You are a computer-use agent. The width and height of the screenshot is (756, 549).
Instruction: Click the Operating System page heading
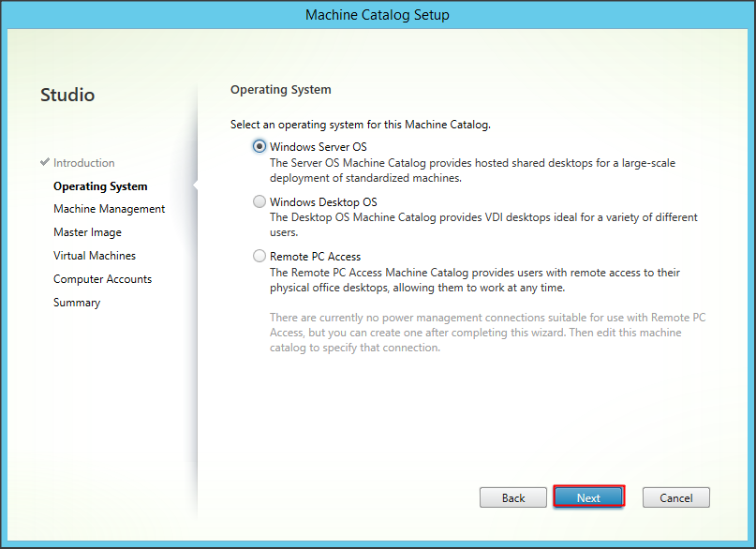tap(281, 90)
